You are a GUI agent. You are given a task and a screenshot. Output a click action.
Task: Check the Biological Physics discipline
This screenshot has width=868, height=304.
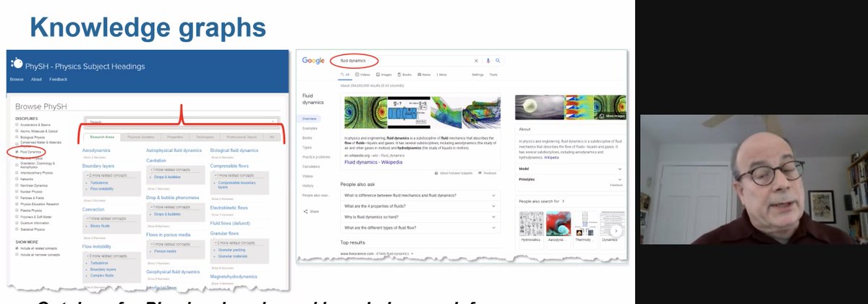click(x=17, y=138)
